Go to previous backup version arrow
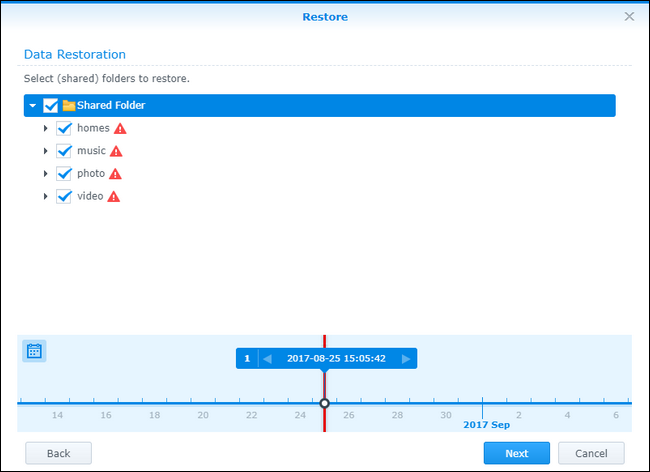Image resolution: width=650 pixels, height=472 pixels. pos(267,358)
